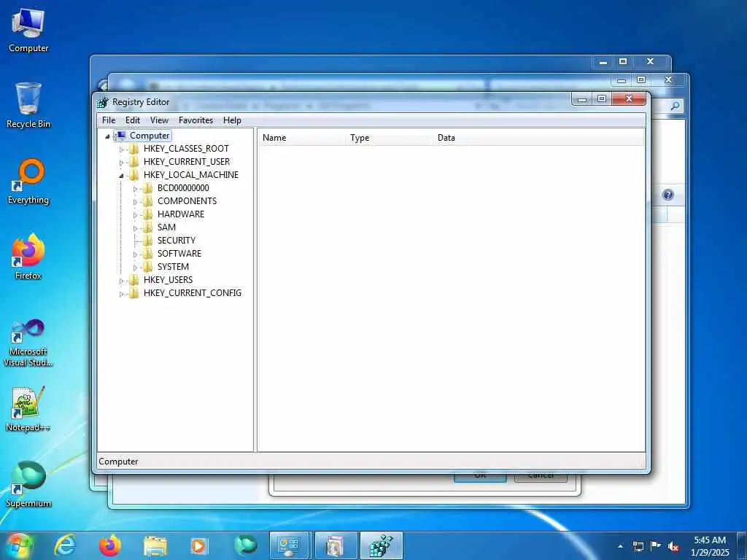Expand the SOFTWARE key arrow

(135, 254)
